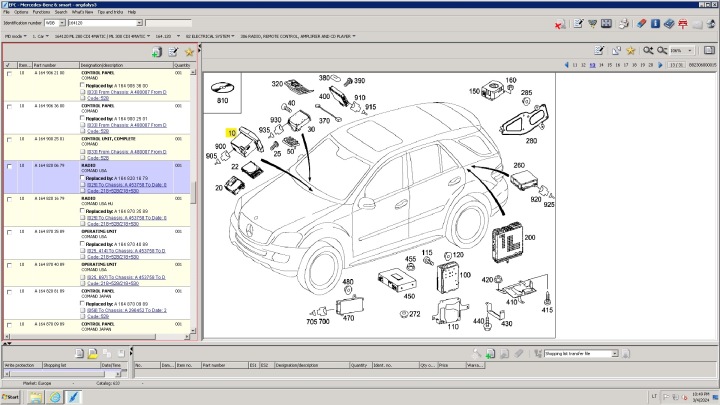Go to the previous picture with the blue left arrow
Screen dimensions: 720x405
click(x=566, y=65)
